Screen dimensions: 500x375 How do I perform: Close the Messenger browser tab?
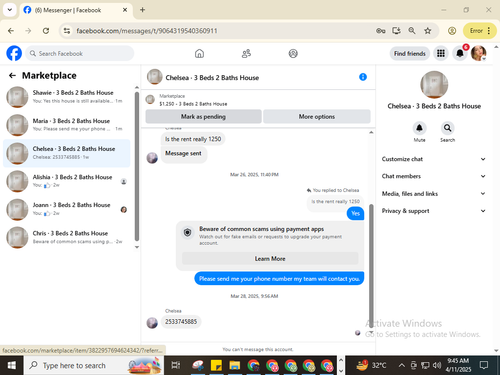pyautogui.click(x=125, y=10)
